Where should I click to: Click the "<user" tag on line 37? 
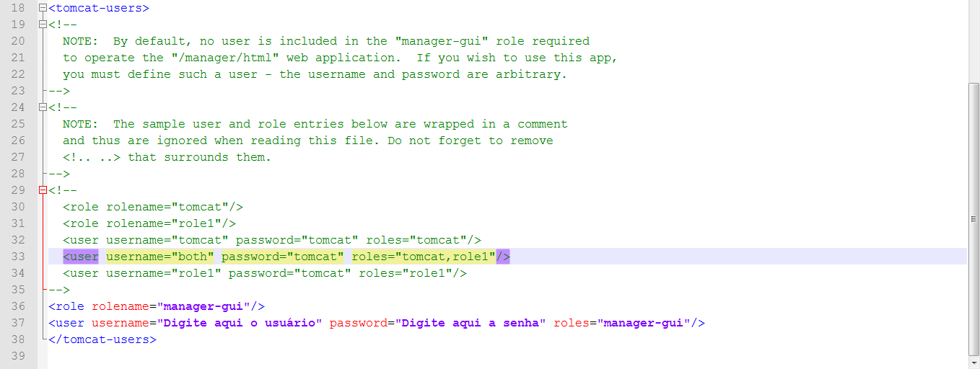click(66, 323)
